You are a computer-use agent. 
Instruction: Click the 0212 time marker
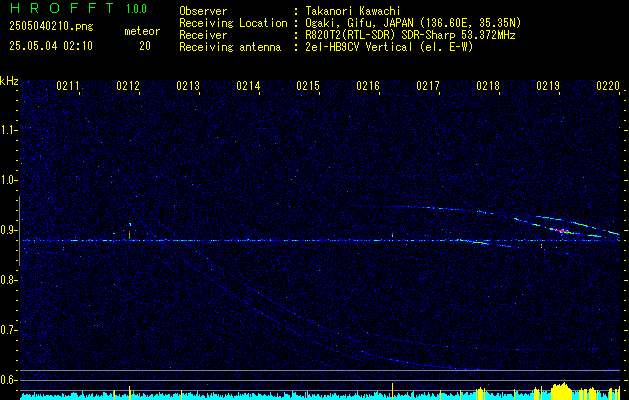click(x=128, y=86)
